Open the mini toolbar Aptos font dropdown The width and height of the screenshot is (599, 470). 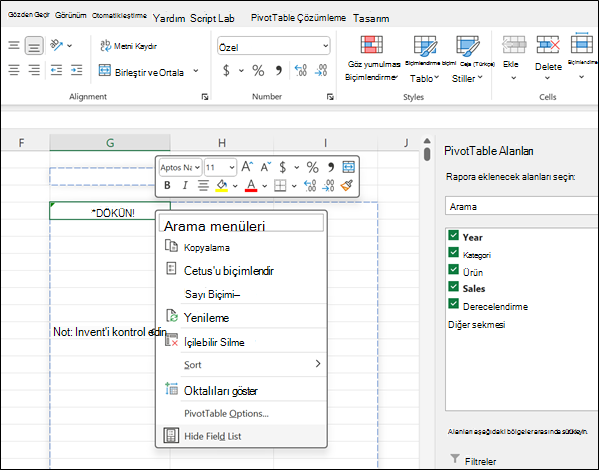pos(180,167)
